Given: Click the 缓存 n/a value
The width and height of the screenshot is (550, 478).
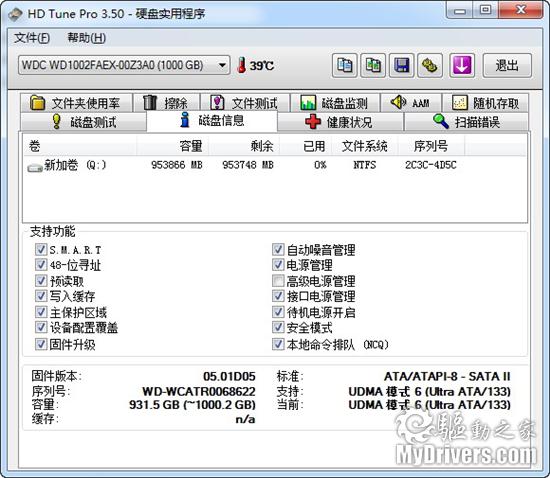Looking at the screenshot, I should click(246, 419).
